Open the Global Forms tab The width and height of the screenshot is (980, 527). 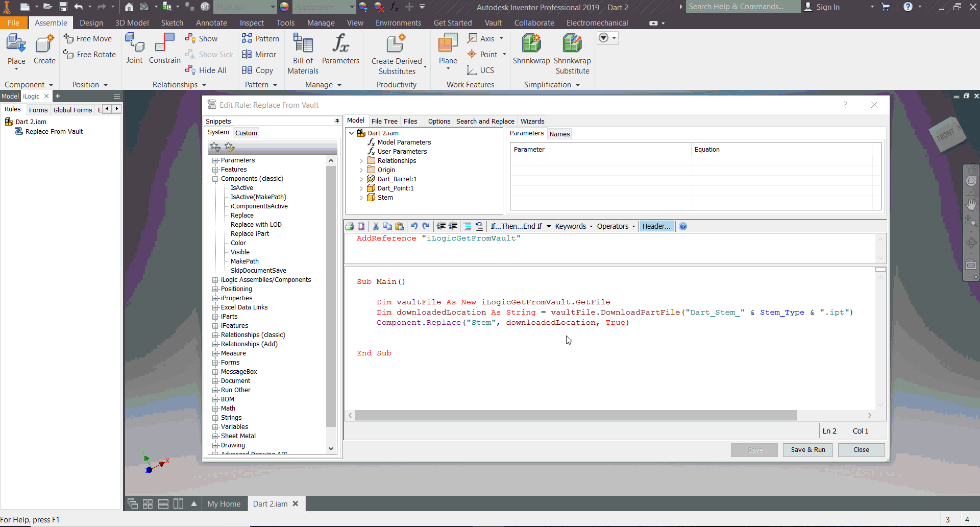click(72, 110)
